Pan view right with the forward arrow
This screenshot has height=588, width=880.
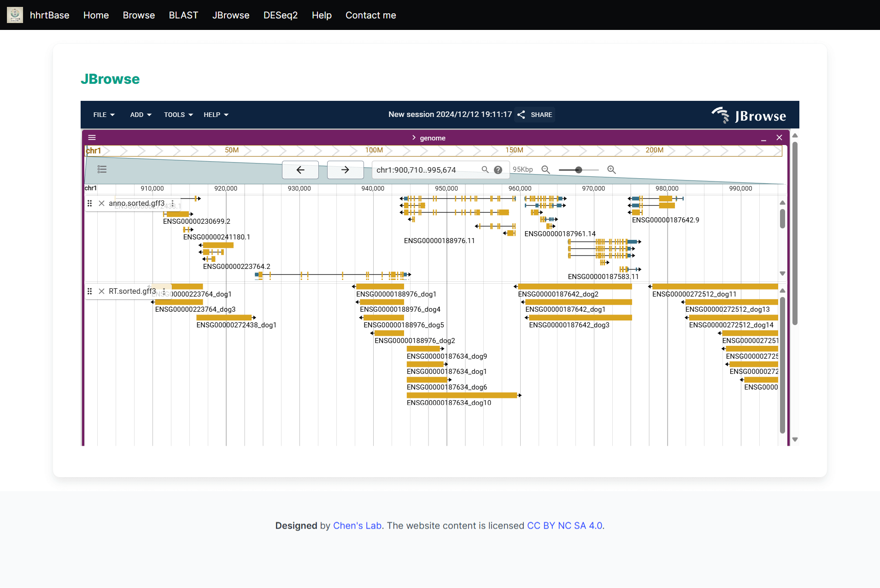click(345, 170)
